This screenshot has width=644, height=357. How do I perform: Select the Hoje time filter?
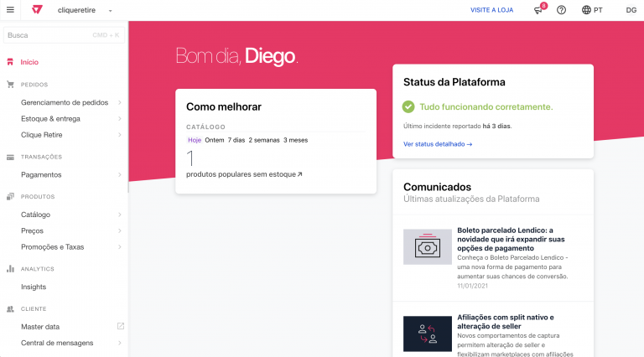(x=194, y=140)
